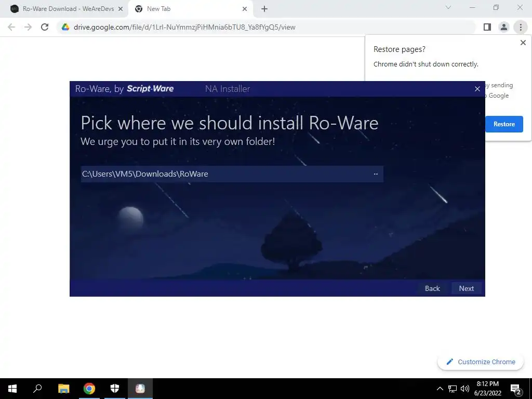Close the Ro-Ware Download tab
The width and height of the screenshot is (532, 399).
tap(120, 9)
